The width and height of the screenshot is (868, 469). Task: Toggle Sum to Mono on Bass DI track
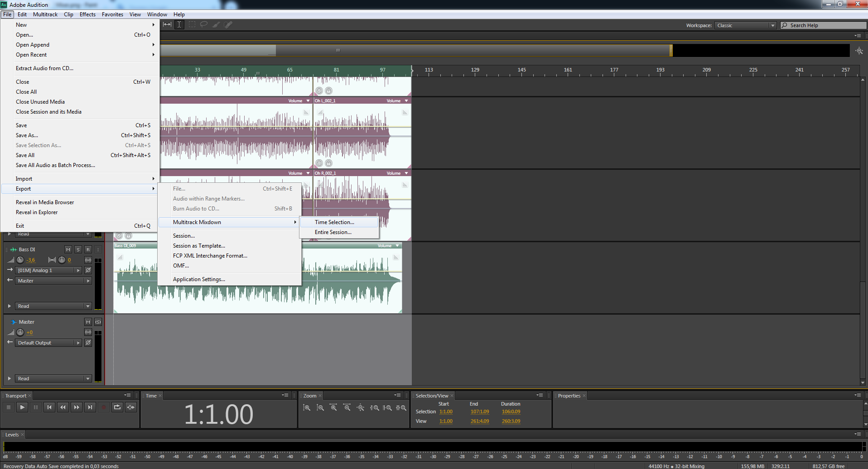88,260
